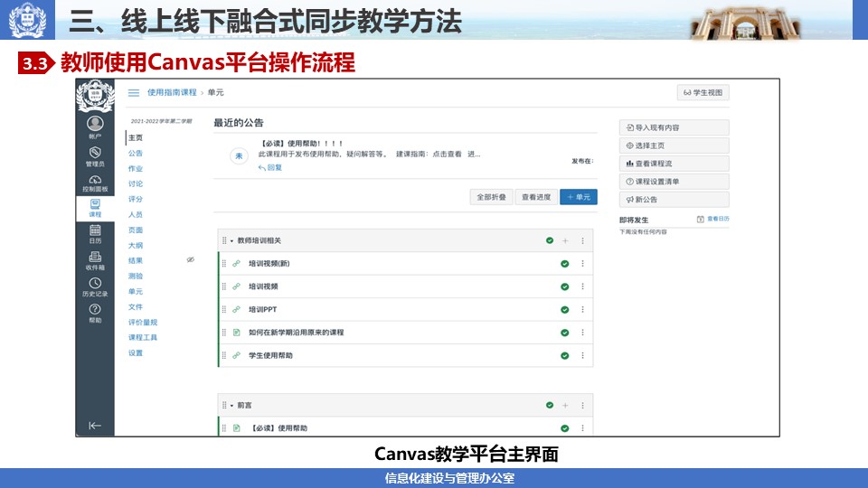Open the 管理员 admin icon
The width and height of the screenshot is (868, 488).
click(95, 156)
